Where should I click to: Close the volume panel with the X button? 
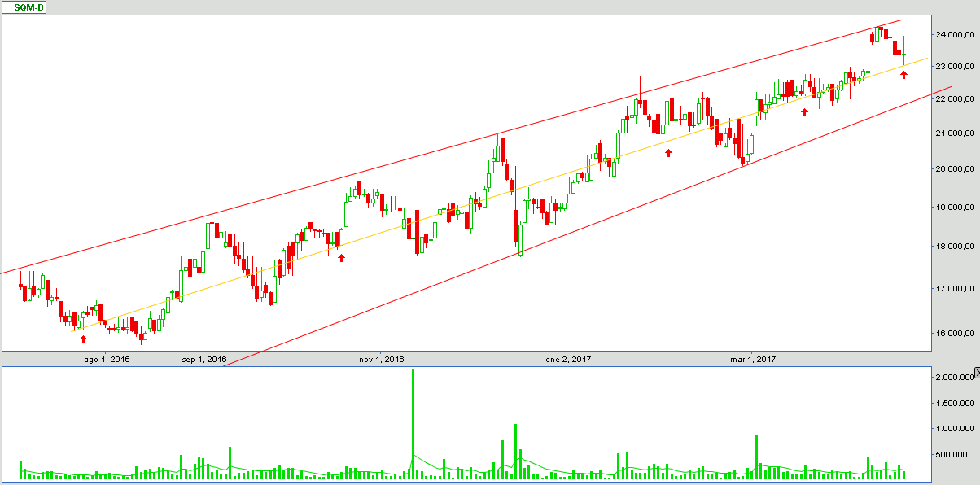click(x=977, y=372)
